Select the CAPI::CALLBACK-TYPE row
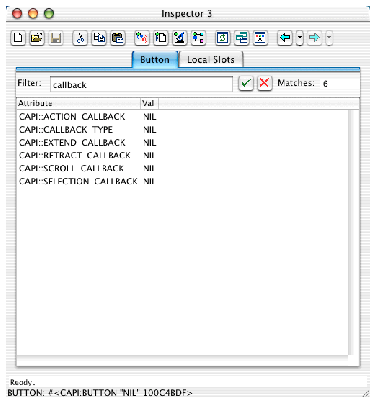This screenshot has width=377, height=406. [182, 130]
